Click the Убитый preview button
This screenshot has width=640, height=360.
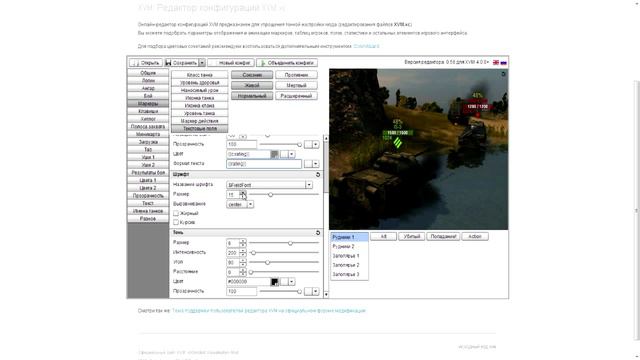tap(411, 237)
